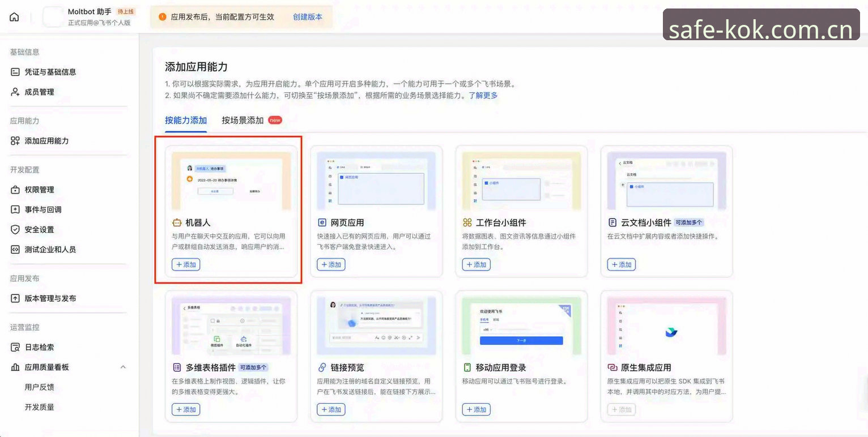Click the 机器人 card description text
868x437 pixels.
coord(229,241)
